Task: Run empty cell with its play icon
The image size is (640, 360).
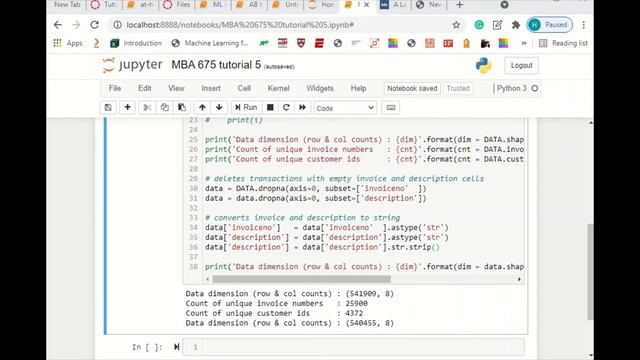Action: [x=176, y=347]
